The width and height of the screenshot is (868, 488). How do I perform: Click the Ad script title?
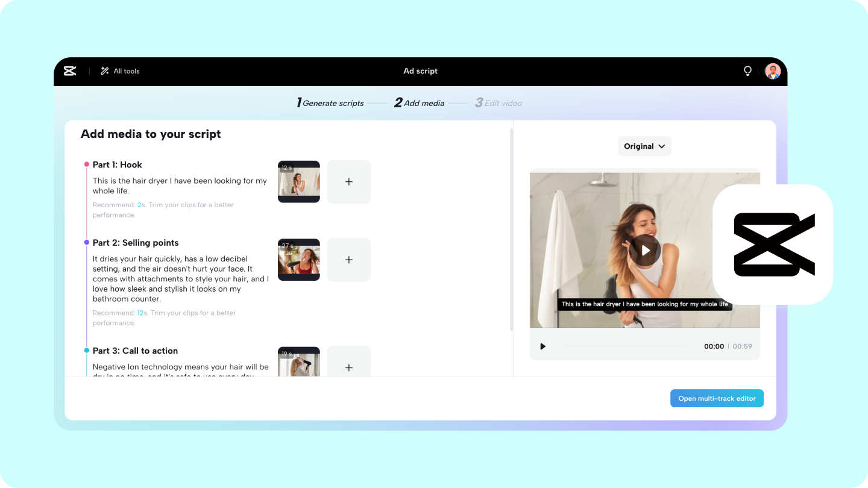tap(421, 71)
